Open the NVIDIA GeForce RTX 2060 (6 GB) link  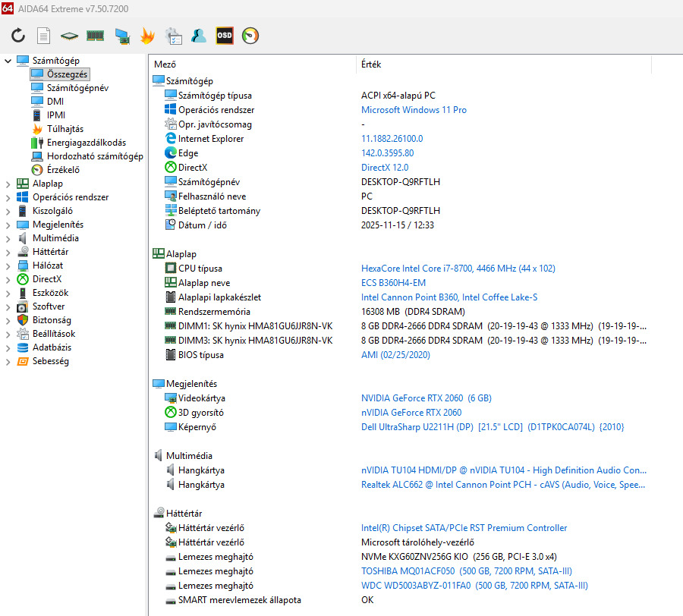coord(426,398)
